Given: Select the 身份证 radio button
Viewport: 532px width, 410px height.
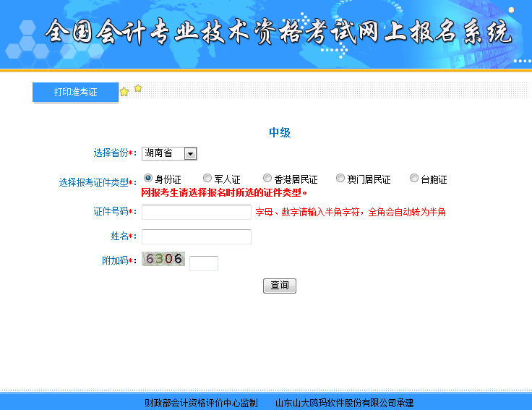Looking at the screenshot, I should click(148, 178).
